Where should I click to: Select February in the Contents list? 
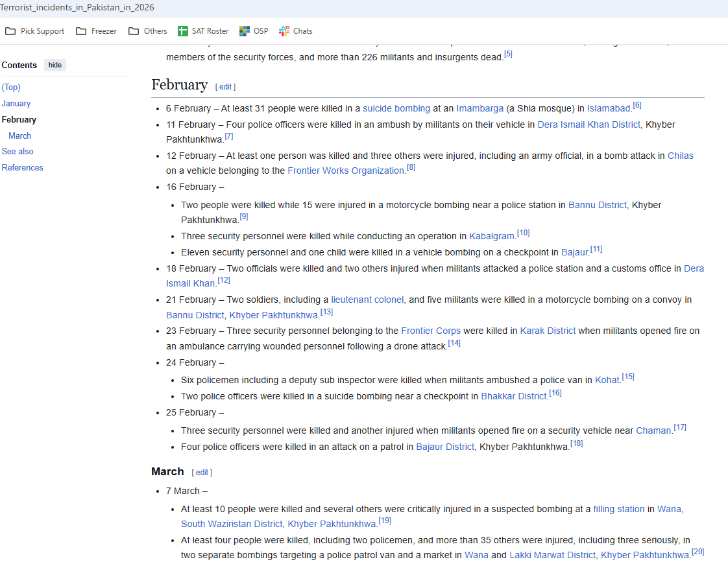click(x=19, y=120)
